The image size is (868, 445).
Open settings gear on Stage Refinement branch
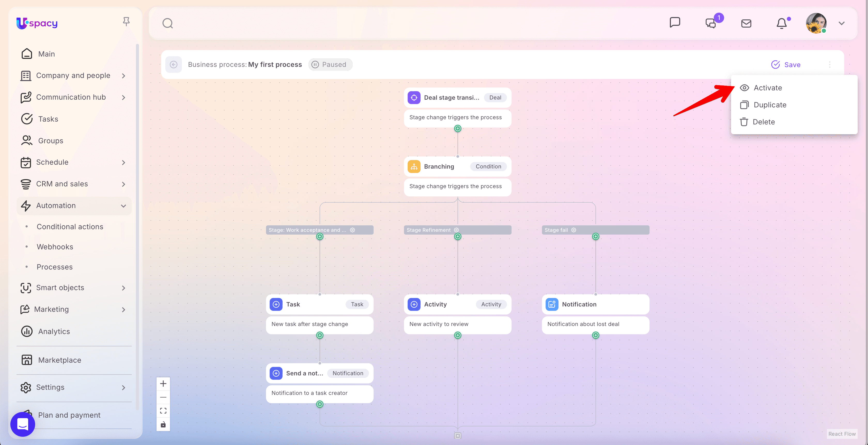456,230
